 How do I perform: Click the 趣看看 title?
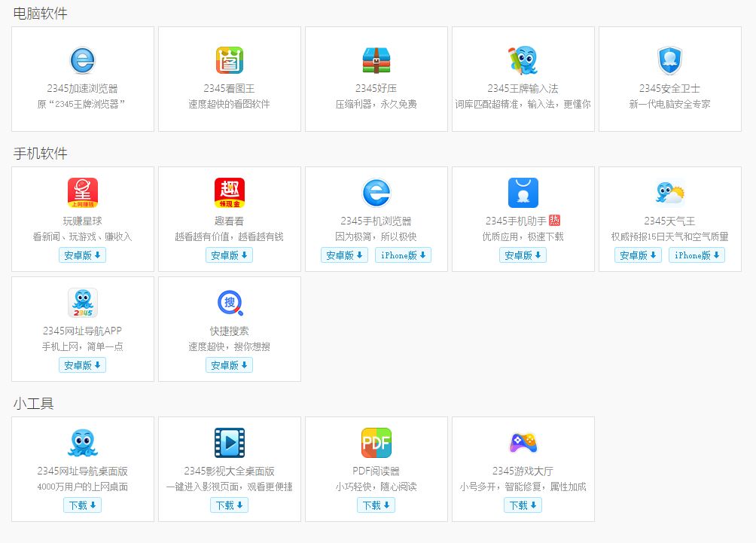pyautogui.click(x=230, y=221)
